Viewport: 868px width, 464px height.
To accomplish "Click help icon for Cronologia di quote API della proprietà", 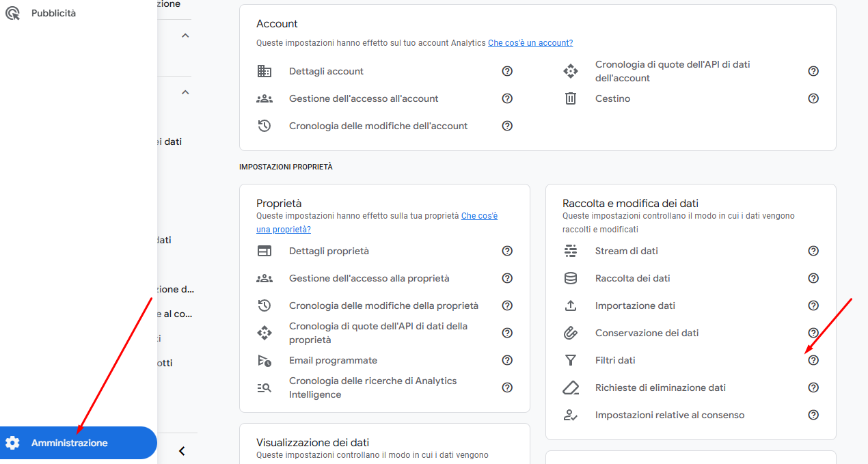I will (507, 333).
